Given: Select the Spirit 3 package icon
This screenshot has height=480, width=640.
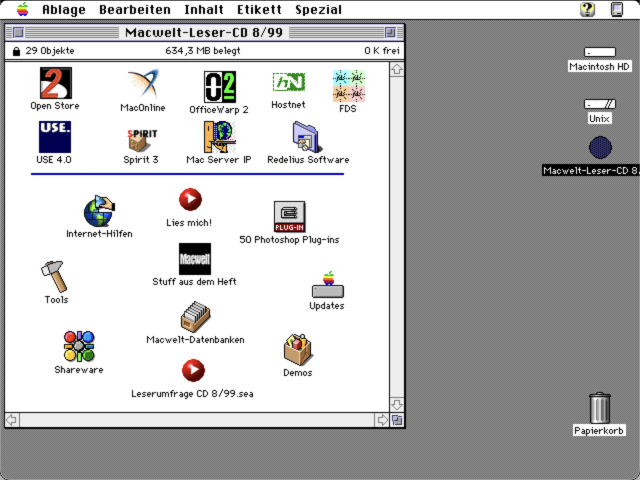Looking at the screenshot, I should 142,140.
